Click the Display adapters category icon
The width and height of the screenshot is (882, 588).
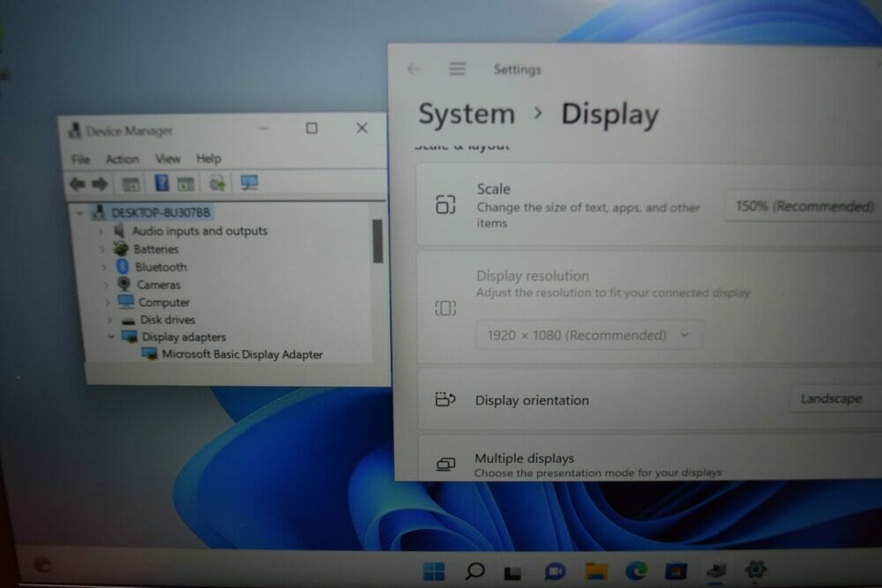pos(130,336)
